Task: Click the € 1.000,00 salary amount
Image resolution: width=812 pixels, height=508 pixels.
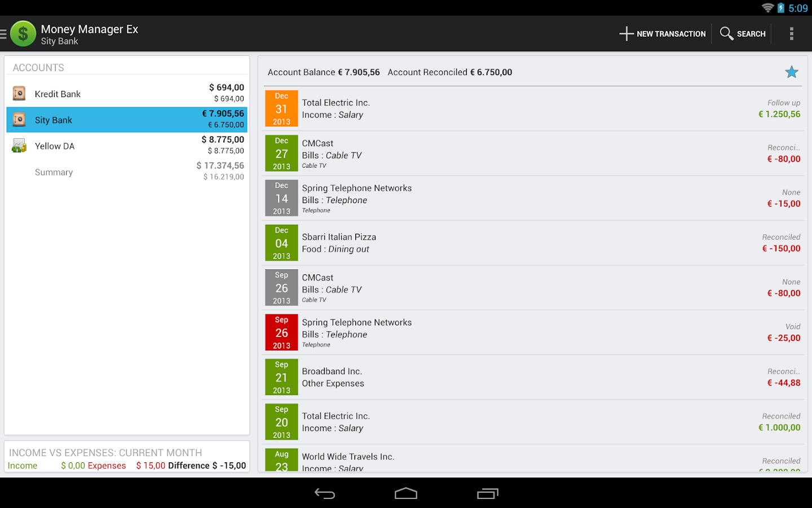Action: [779, 427]
